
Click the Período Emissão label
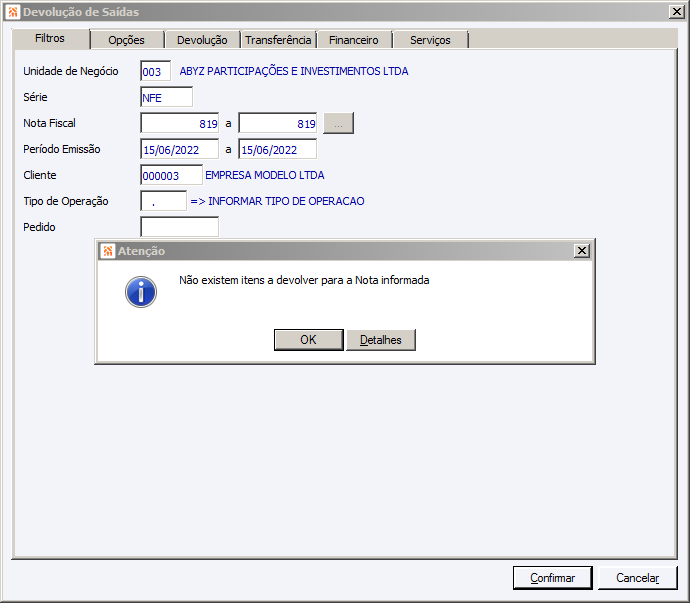pyautogui.click(x=62, y=149)
